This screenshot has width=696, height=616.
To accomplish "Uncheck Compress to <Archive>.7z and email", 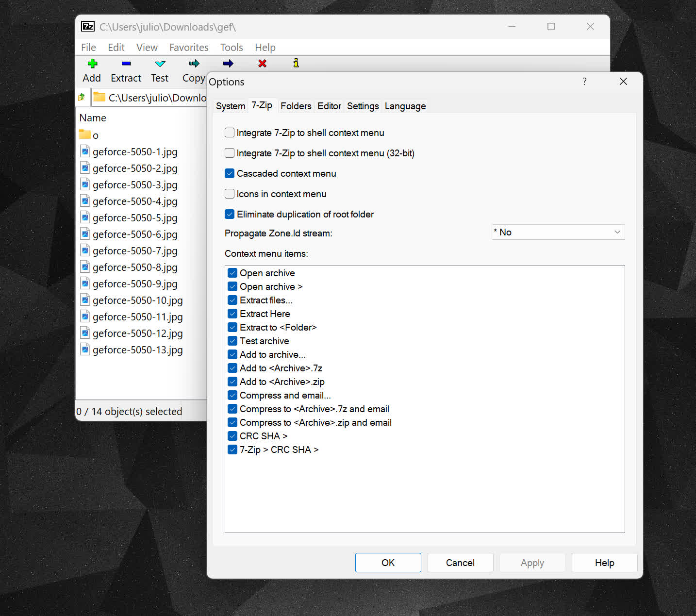I will [232, 409].
